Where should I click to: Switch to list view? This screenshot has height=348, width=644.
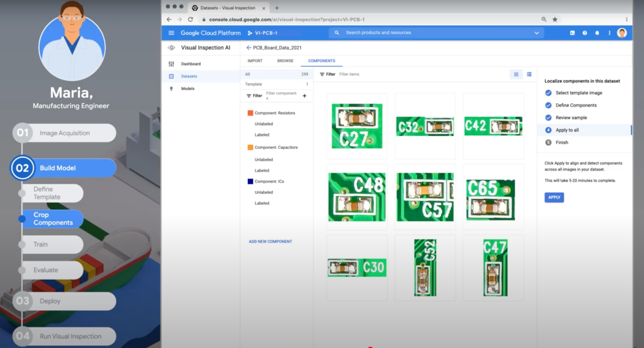coord(529,74)
